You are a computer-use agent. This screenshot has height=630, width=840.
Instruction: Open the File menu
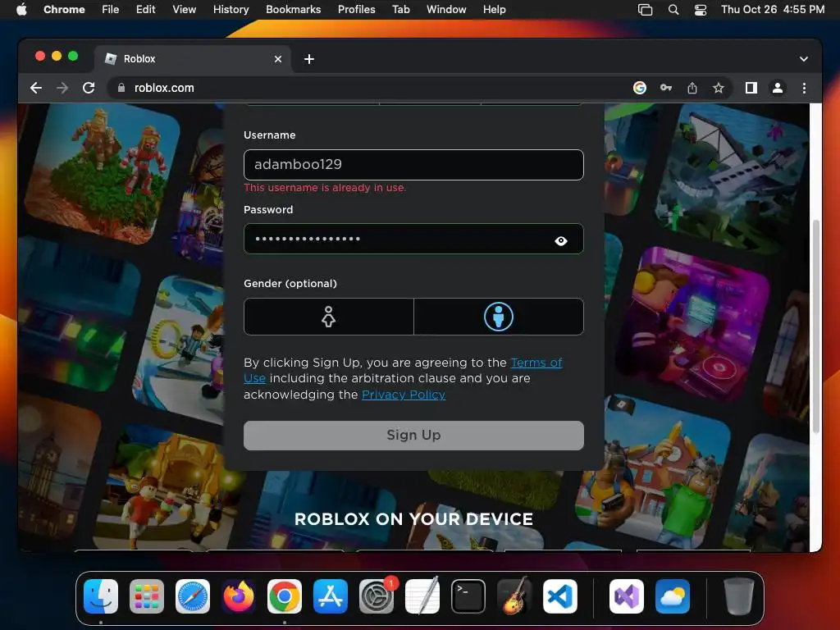pyautogui.click(x=111, y=9)
